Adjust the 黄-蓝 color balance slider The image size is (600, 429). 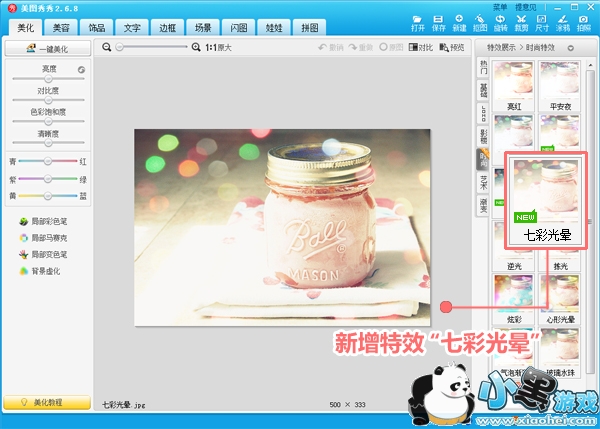click(x=47, y=196)
